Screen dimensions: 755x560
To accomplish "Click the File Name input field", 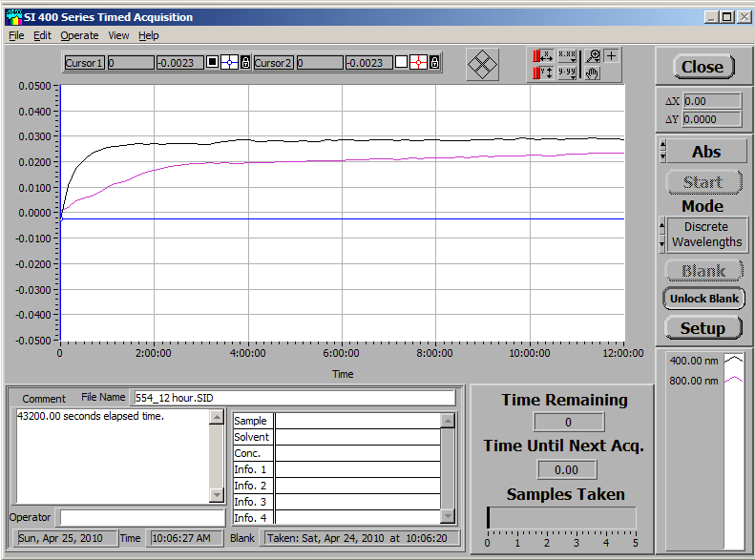I will (x=294, y=398).
